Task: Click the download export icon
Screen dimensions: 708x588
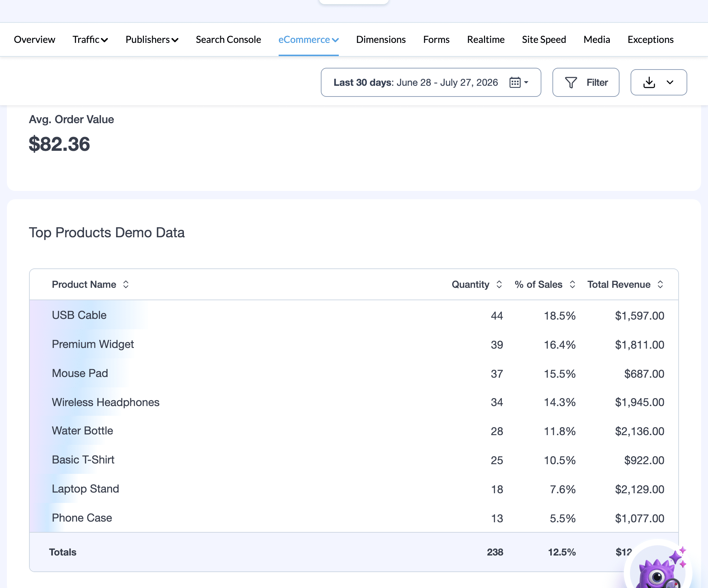Action: point(649,82)
